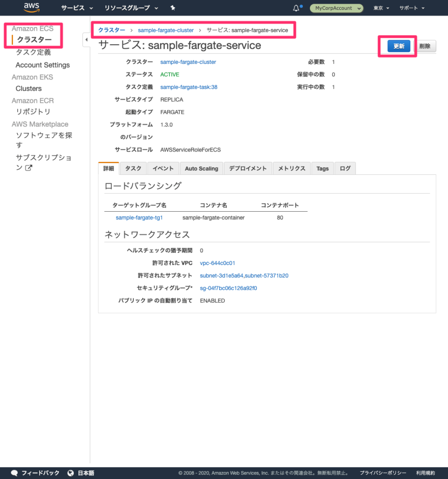This screenshot has width=448, height=479.
Task: Open target group sample-fargate-tg1
Action: (140, 217)
